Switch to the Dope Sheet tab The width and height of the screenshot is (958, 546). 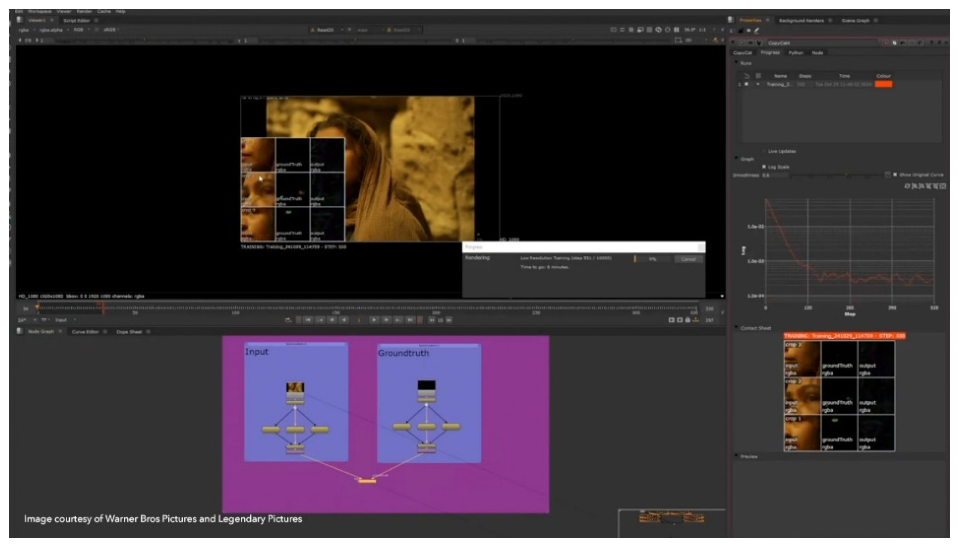[x=129, y=331]
